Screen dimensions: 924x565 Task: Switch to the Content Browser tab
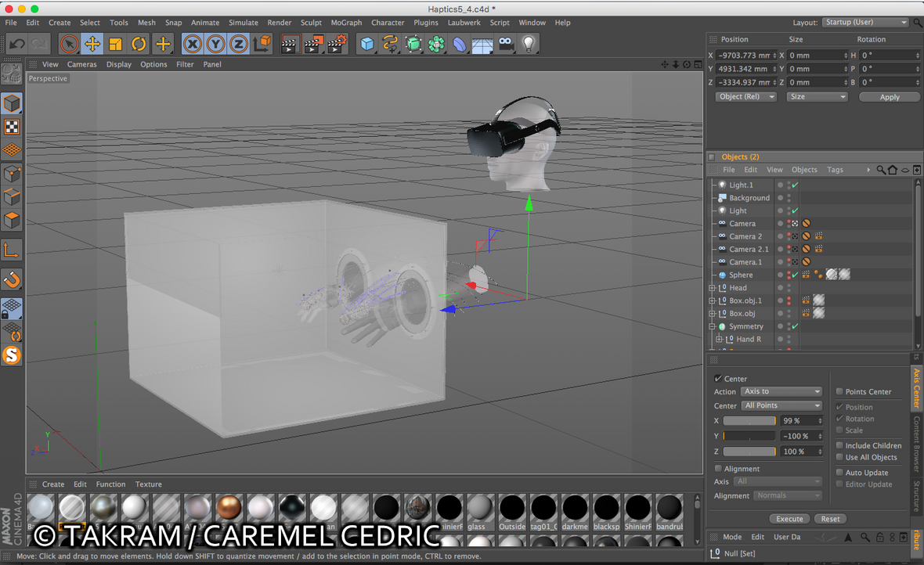(917, 444)
